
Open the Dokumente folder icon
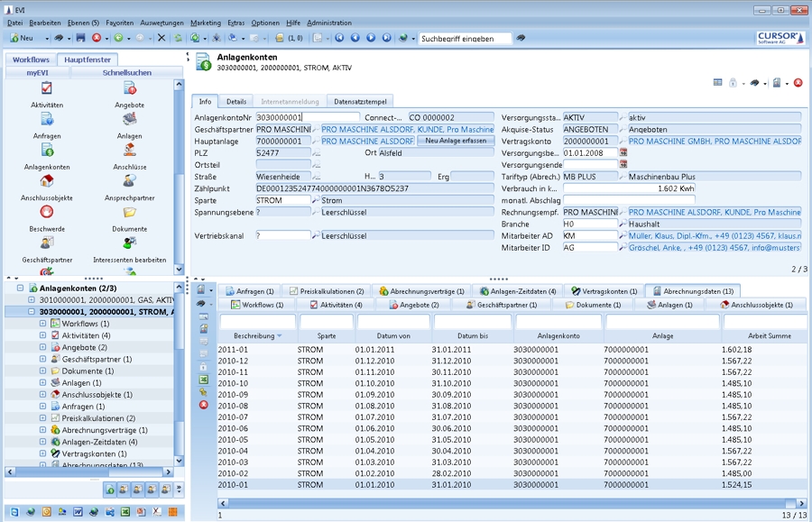click(x=130, y=212)
